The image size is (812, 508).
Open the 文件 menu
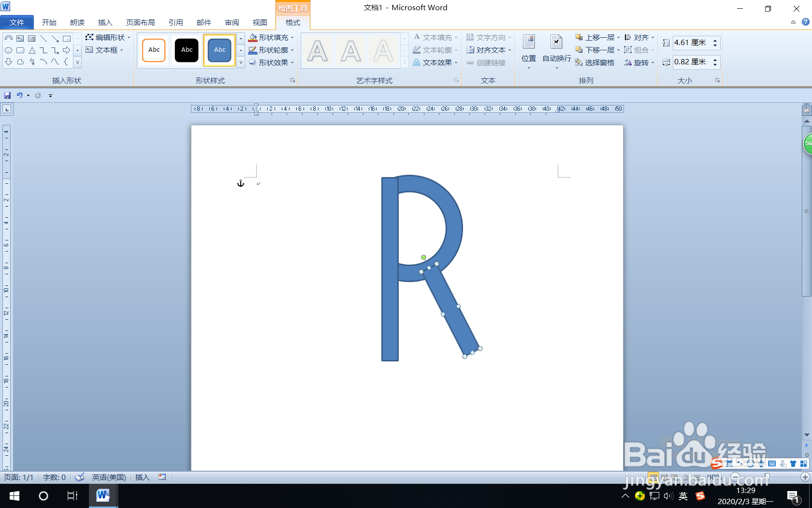[17, 22]
